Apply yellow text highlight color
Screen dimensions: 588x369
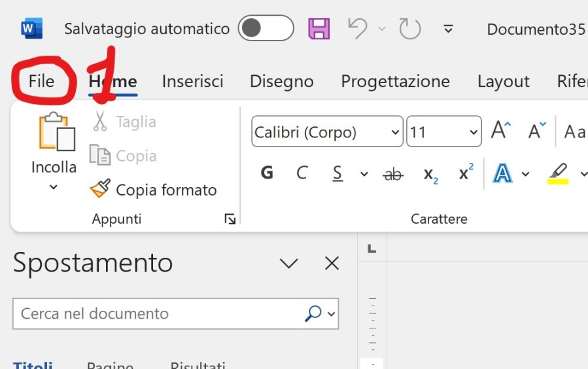pos(557,174)
